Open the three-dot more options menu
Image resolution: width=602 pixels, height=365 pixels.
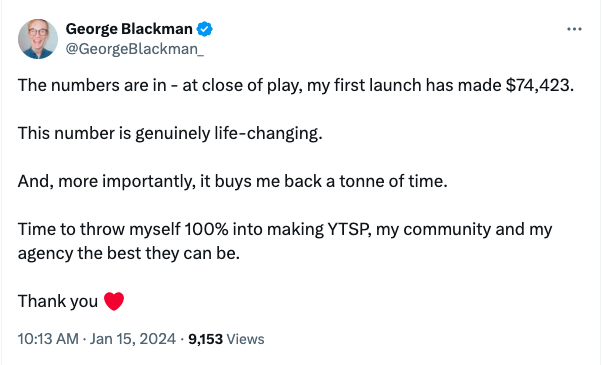(x=574, y=29)
